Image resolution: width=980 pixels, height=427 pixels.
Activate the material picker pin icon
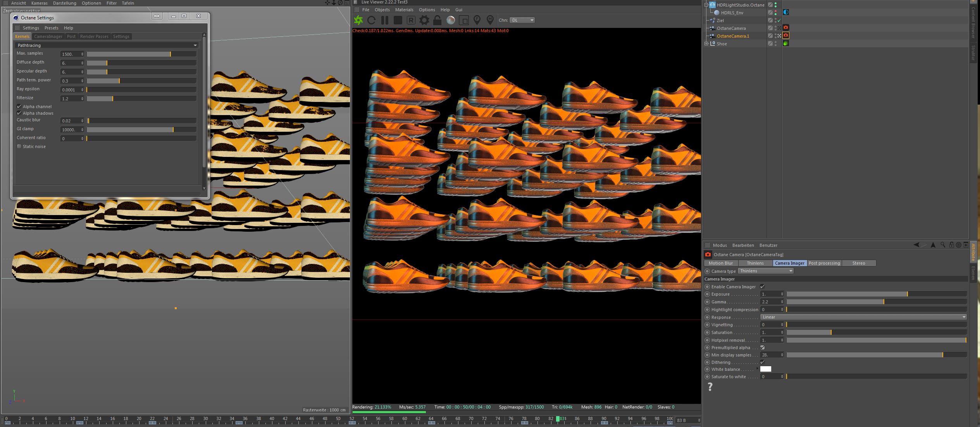pos(490,20)
